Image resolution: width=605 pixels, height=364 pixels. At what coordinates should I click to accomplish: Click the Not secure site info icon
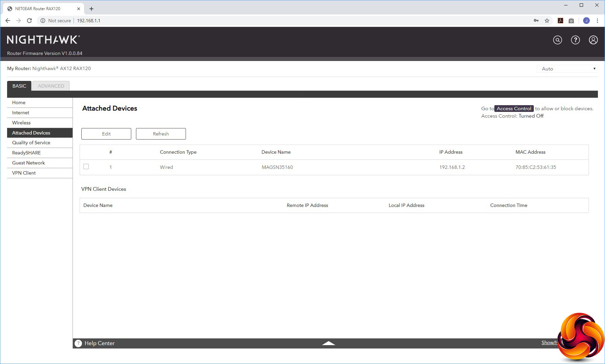(43, 21)
